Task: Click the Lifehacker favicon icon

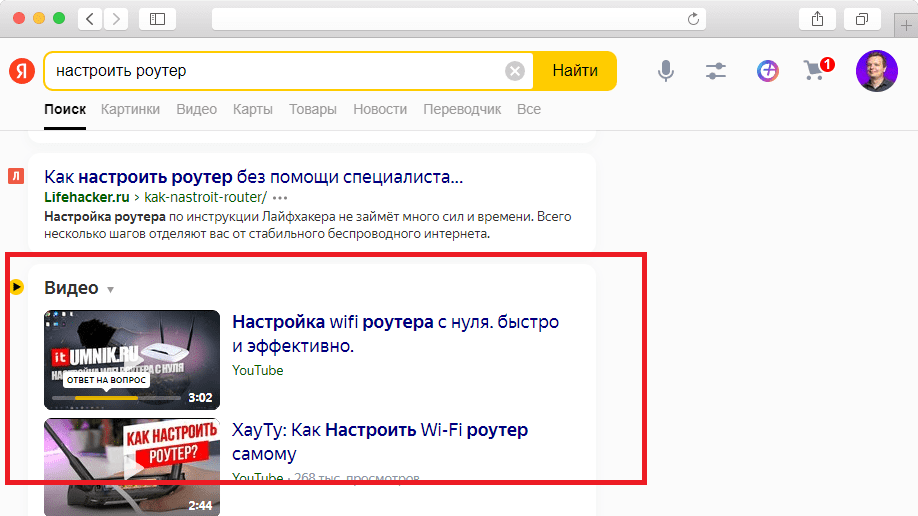Action: coord(16,176)
